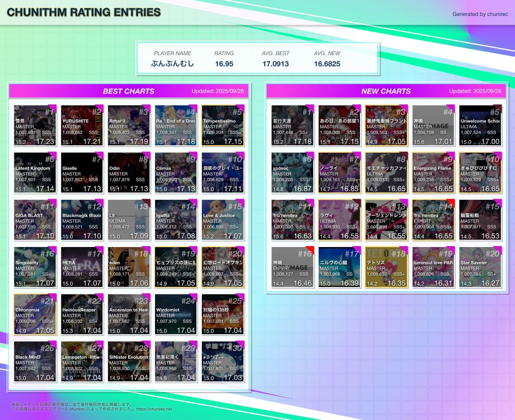This screenshot has width=515, height=420.
Task: Select the Wizdomiot chart card
Action: pyautogui.click(x=176, y=314)
